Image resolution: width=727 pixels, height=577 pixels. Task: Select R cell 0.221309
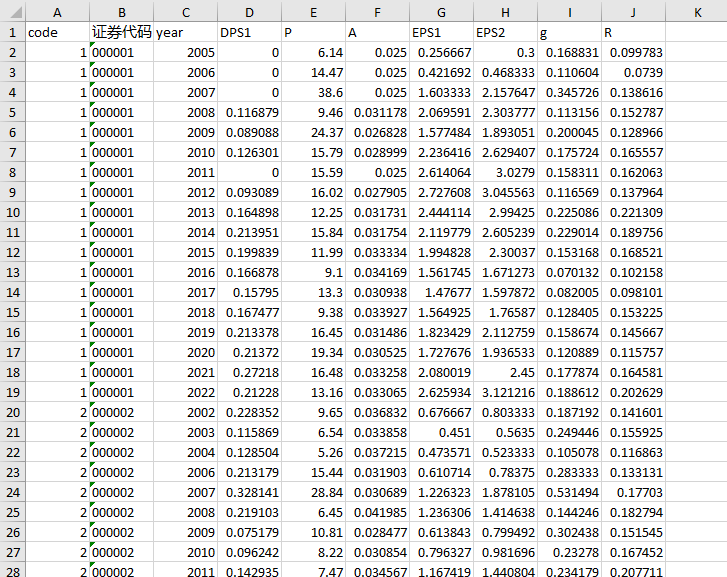(633, 212)
